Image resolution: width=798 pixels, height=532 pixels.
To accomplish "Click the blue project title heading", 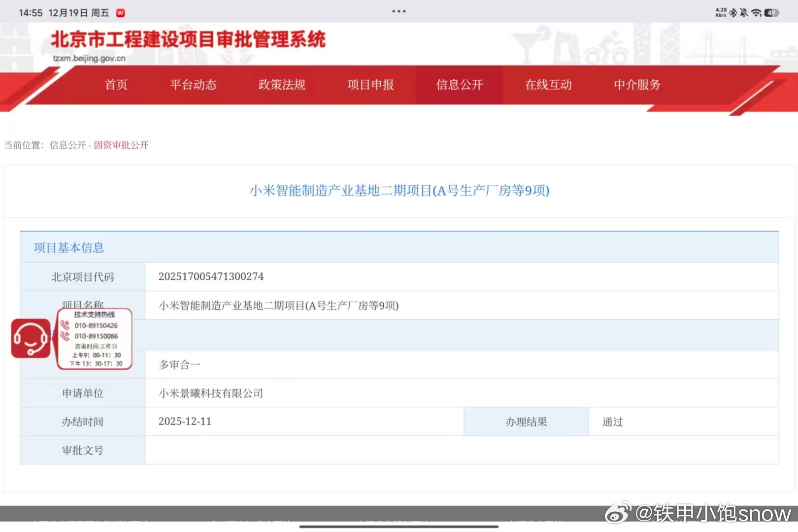I will [x=399, y=191].
